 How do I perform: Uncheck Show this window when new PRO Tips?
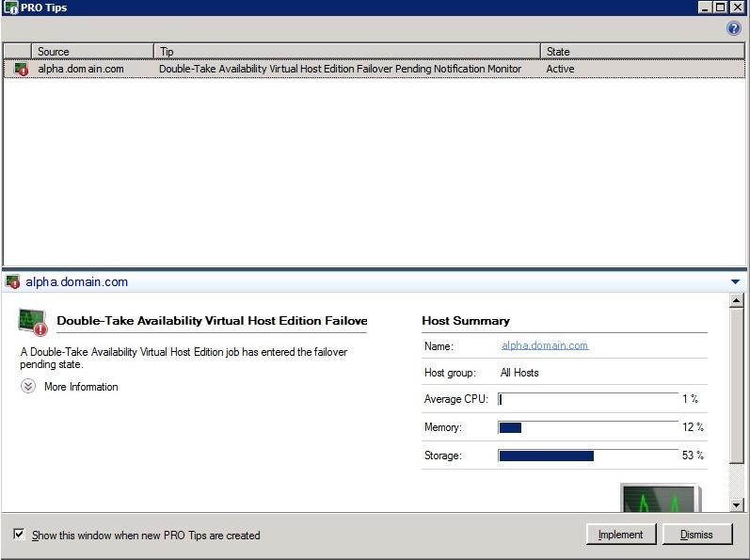click(19, 534)
